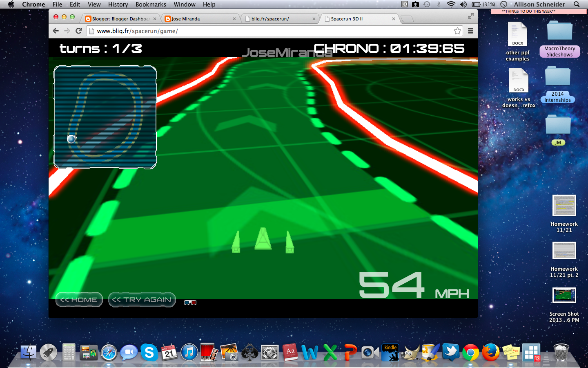
Task: Open Twitter from the dock
Action: coord(450,352)
